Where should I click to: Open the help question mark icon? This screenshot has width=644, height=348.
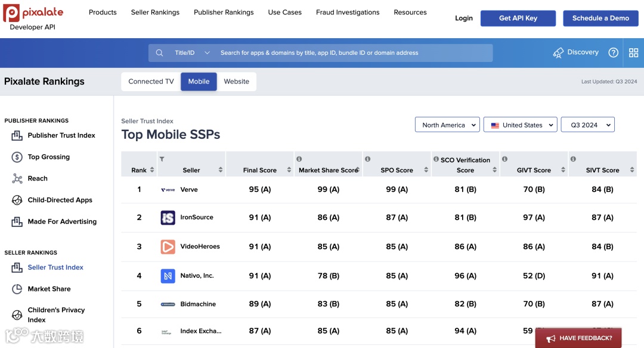pyautogui.click(x=613, y=52)
